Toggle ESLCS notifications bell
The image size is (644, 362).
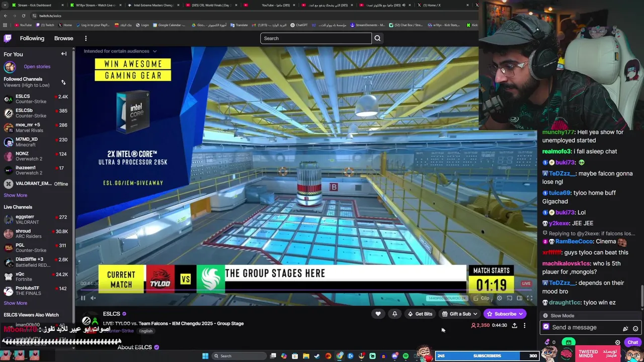(394, 314)
